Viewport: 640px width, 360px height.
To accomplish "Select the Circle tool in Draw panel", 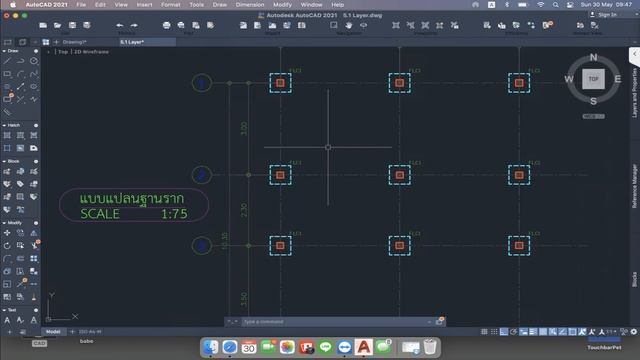I will point(33,61).
